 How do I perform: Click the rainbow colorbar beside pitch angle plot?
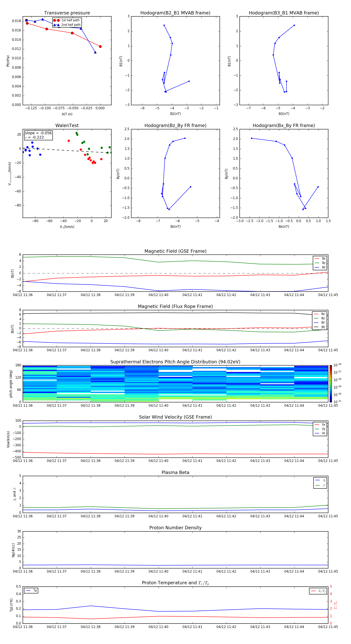331,384
